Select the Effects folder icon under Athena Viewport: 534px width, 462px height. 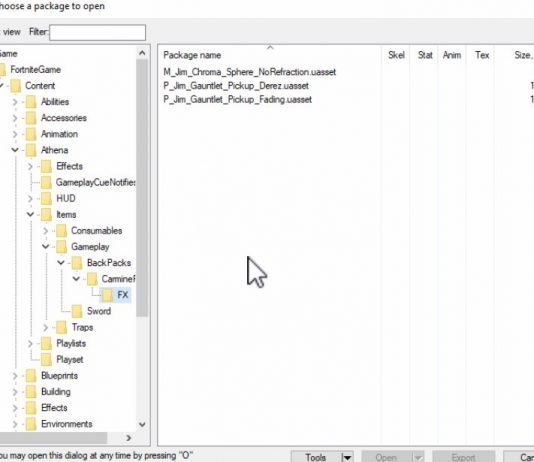tap(46, 166)
